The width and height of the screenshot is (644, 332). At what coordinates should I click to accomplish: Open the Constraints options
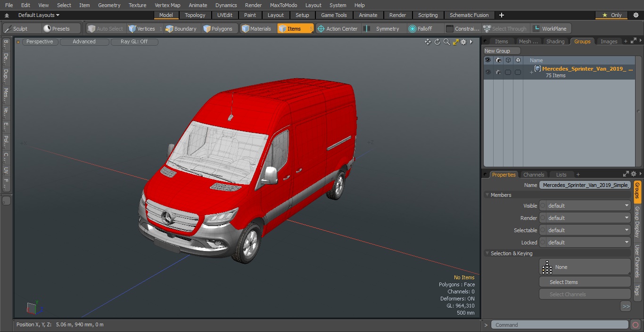[463, 29]
